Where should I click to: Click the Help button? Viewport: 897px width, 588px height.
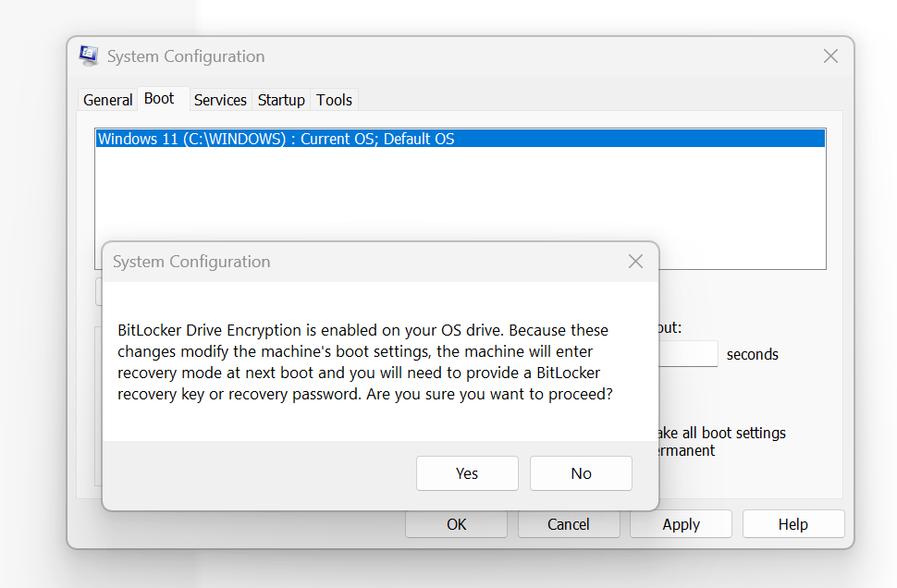[x=793, y=524]
